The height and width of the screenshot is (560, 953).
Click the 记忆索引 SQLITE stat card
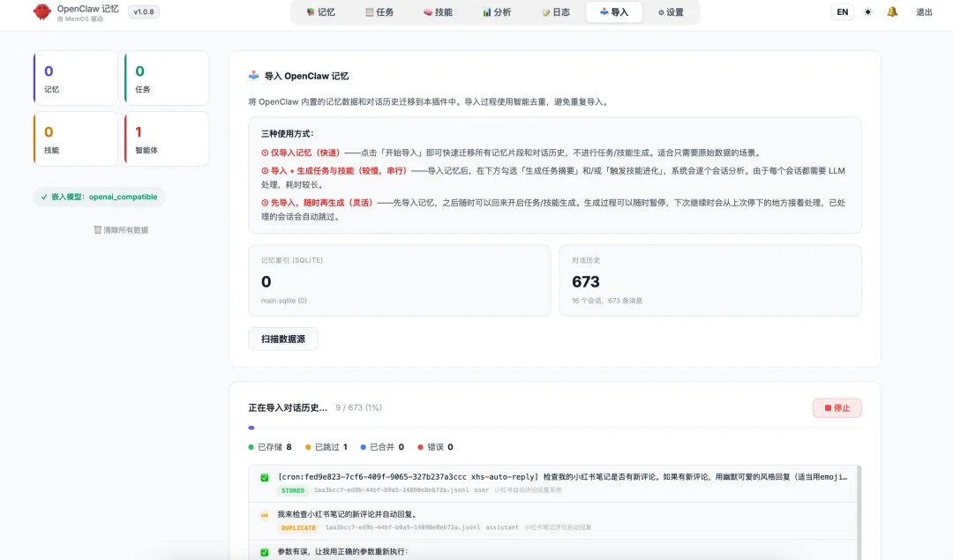[x=400, y=280]
